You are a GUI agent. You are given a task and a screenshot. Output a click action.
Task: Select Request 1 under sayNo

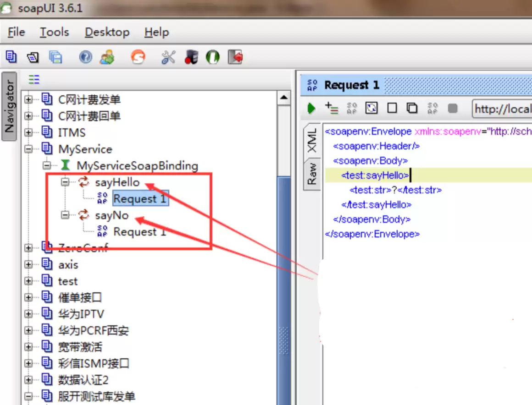(139, 232)
